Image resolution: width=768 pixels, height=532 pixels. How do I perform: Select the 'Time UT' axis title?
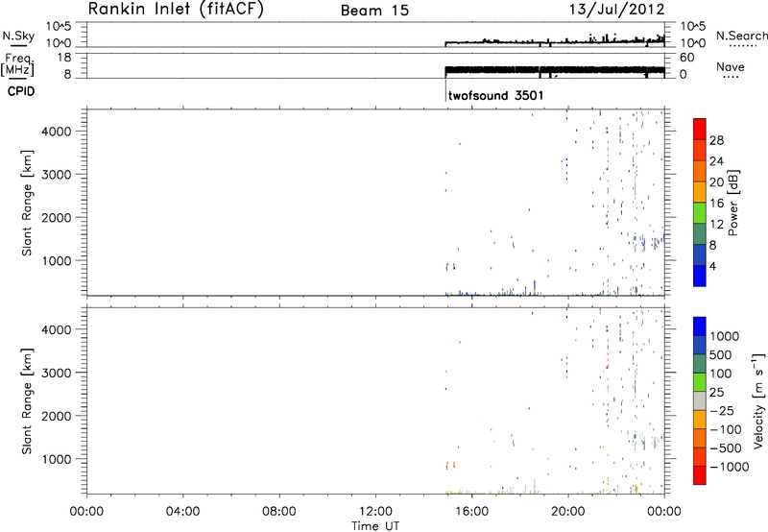pos(375,526)
